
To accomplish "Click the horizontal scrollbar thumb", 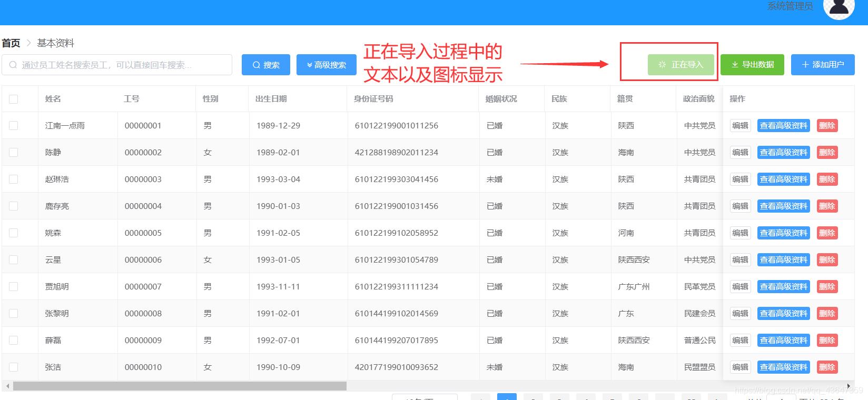I will click(180, 386).
